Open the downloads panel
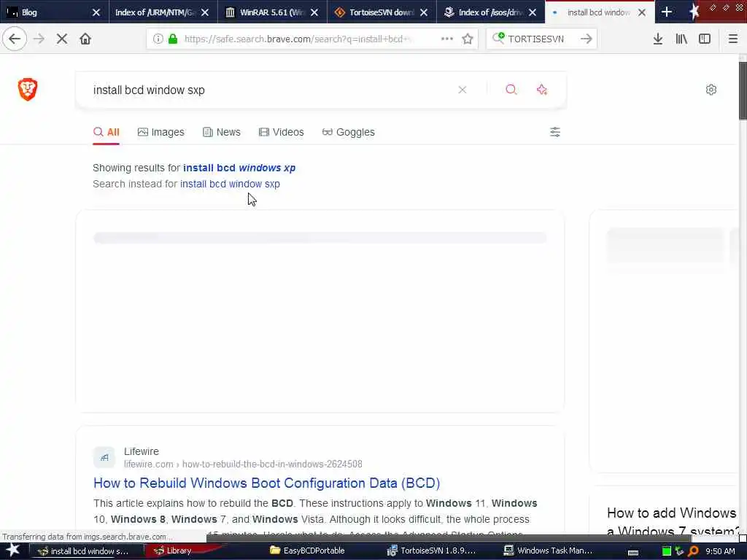Screen dimensions: 747x560 [x=657, y=39]
